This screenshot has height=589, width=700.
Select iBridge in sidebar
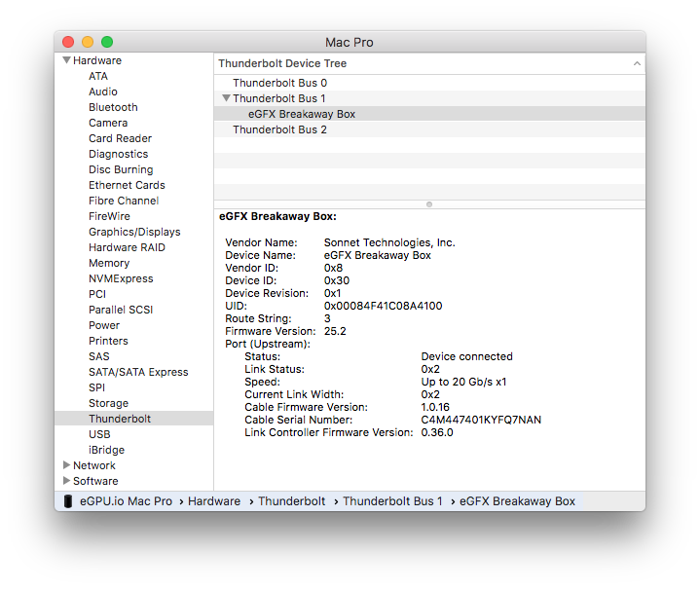(x=106, y=450)
